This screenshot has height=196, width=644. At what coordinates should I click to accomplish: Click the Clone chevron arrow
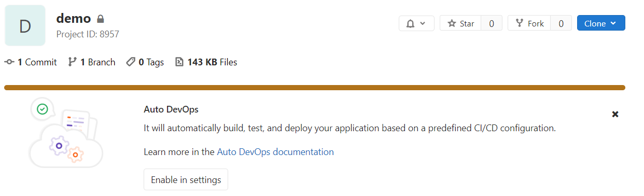coord(613,23)
